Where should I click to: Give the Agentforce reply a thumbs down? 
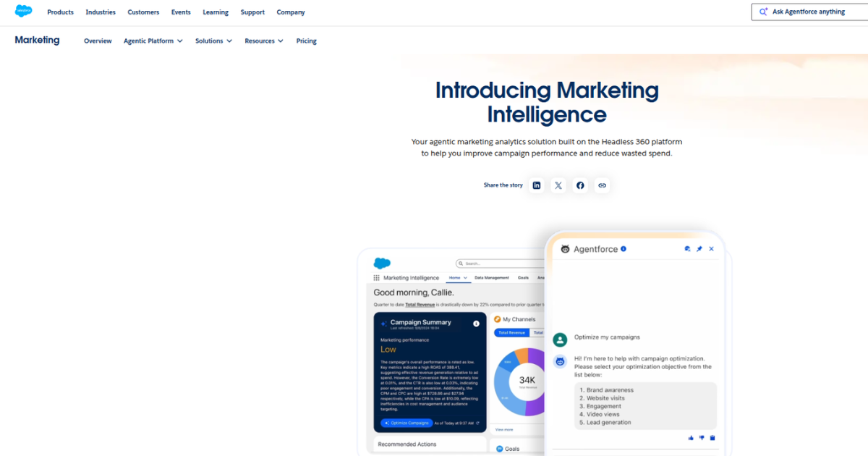tap(702, 438)
